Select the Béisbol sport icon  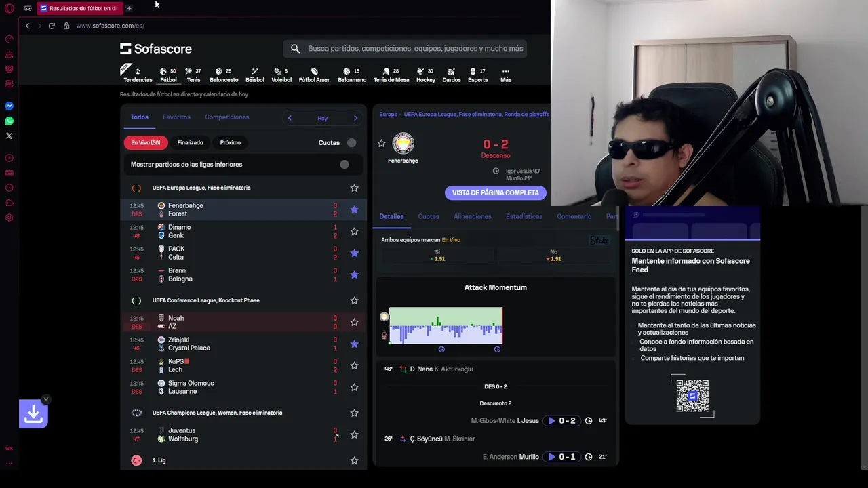point(255,75)
